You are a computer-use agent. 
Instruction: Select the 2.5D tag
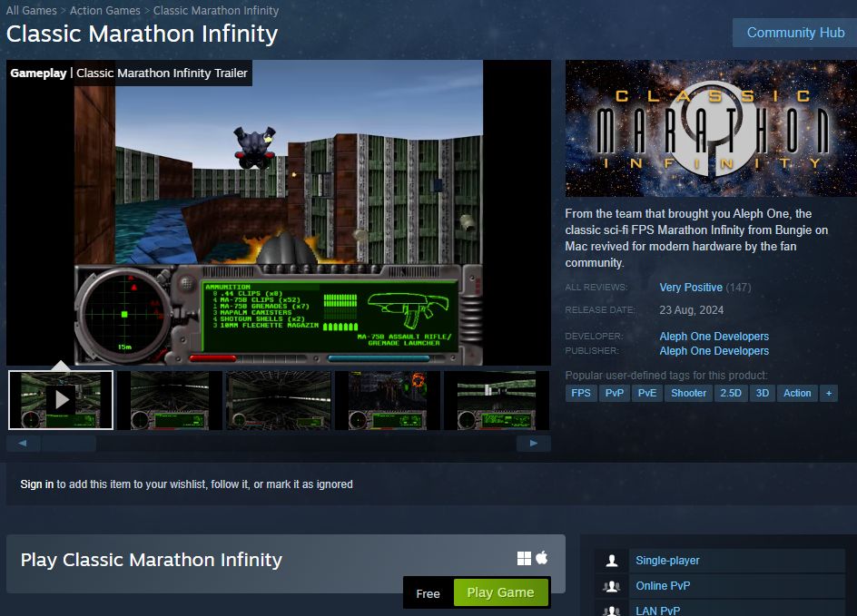[x=731, y=393]
